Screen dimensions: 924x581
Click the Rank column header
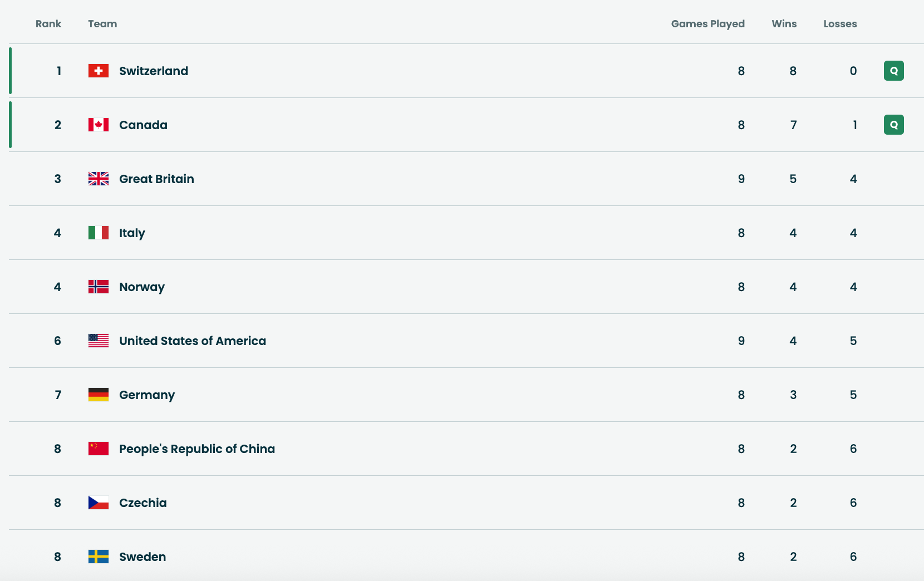pos(48,24)
